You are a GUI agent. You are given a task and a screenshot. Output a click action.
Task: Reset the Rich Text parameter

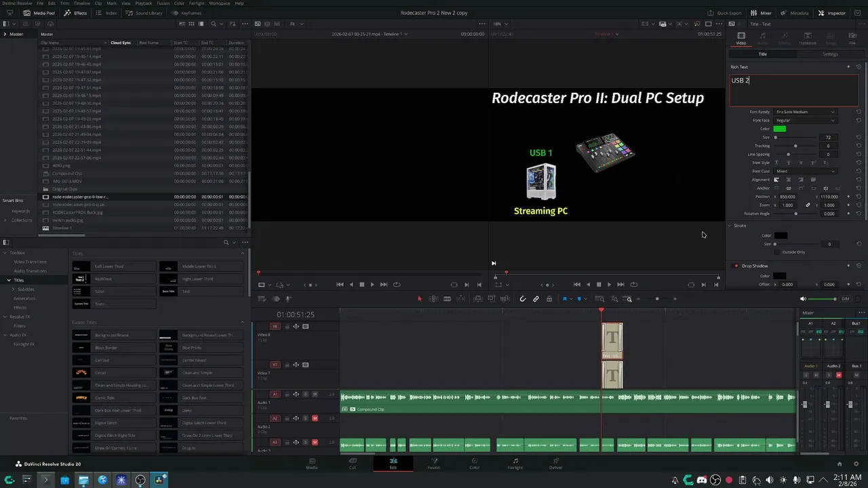coord(859,67)
